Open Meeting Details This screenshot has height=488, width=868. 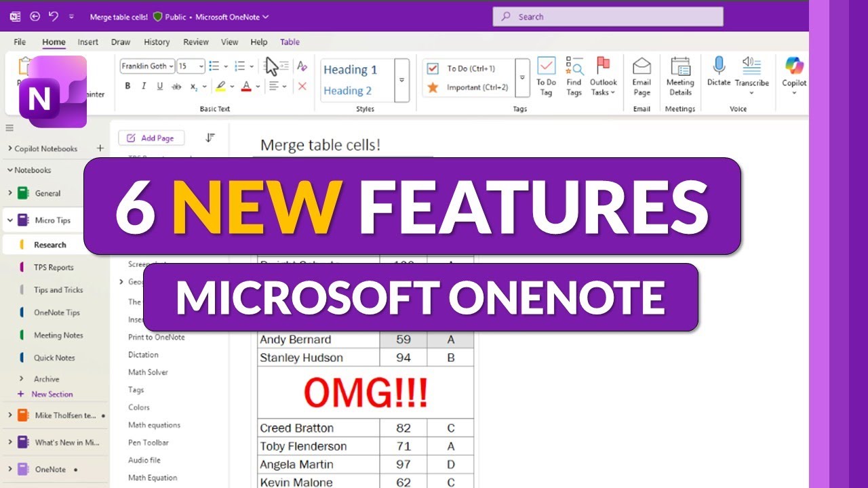[x=680, y=76]
